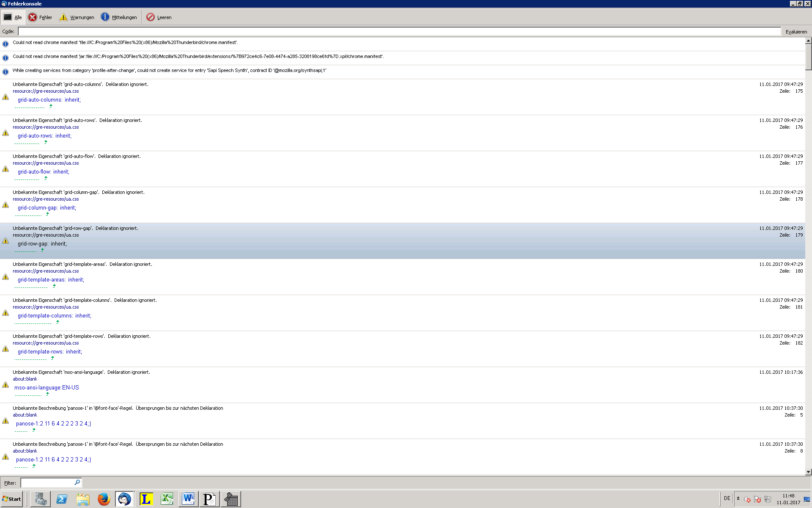Open ua.css link for grid-auto-columns warning

point(46,91)
